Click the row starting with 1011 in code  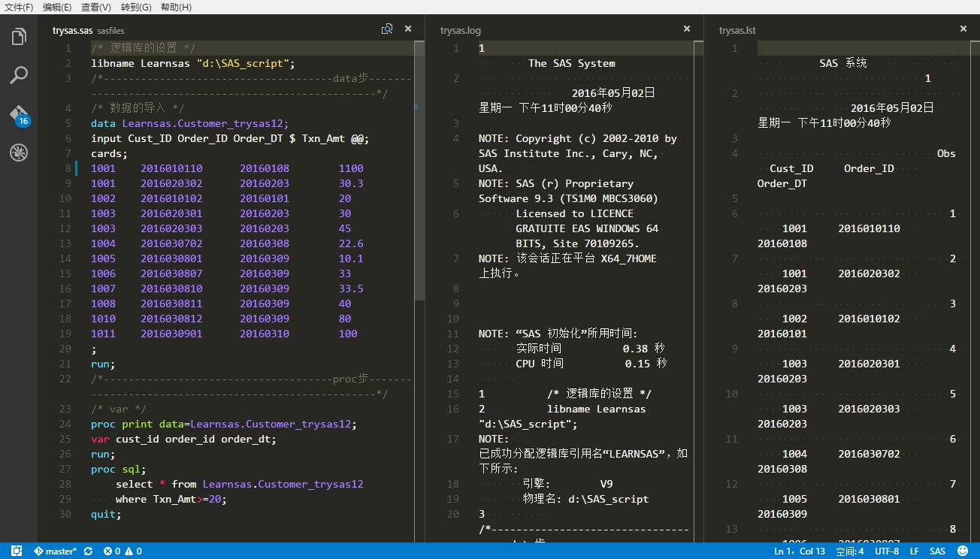(225, 334)
